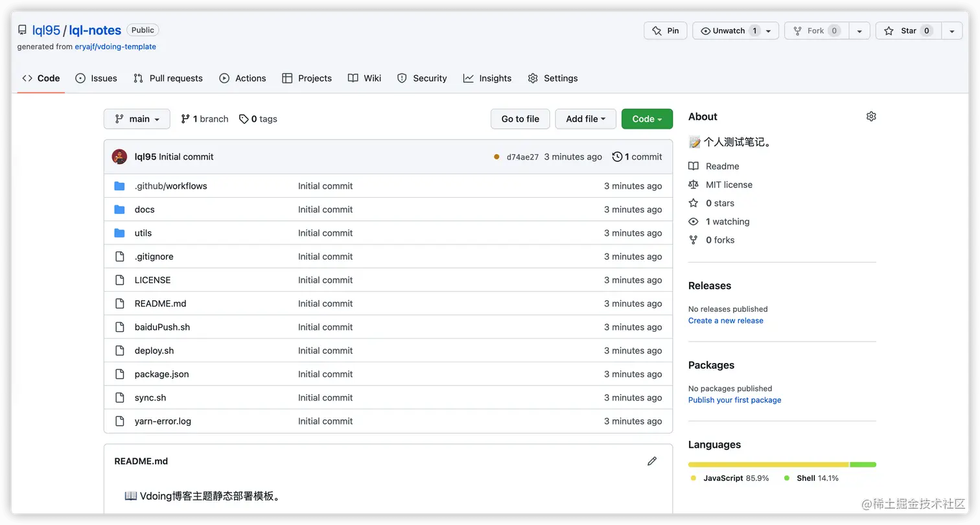Click the scale icon beside MIT license
The height and width of the screenshot is (525, 980).
point(694,185)
